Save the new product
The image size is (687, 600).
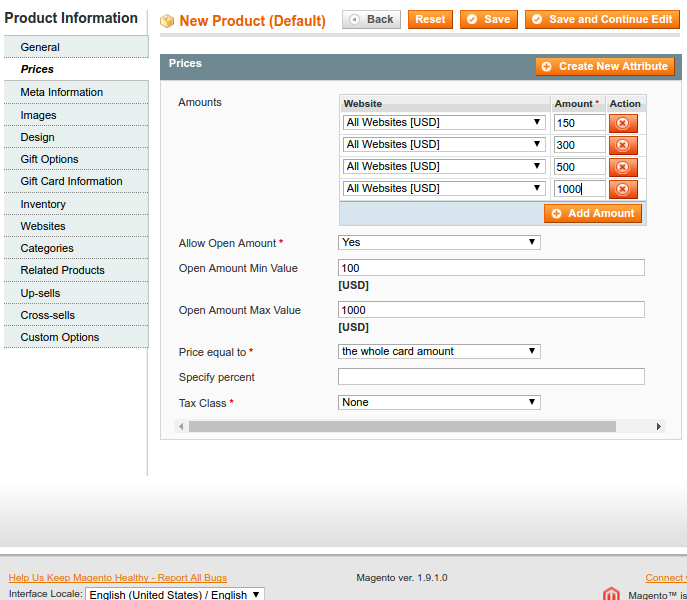pyautogui.click(x=489, y=20)
